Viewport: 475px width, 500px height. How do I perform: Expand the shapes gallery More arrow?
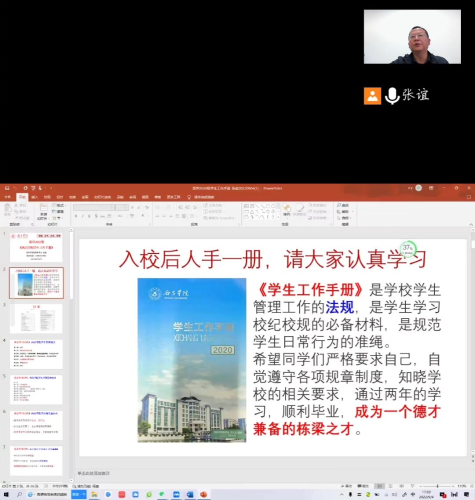pyautogui.click(x=278, y=217)
